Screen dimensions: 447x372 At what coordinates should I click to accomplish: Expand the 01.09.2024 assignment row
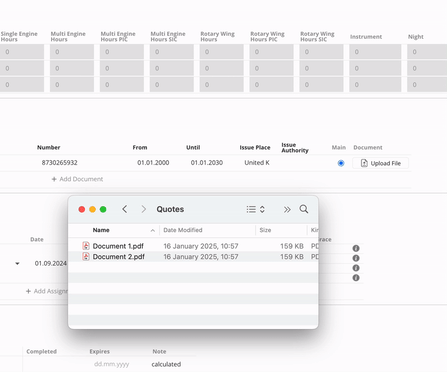[x=17, y=263]
